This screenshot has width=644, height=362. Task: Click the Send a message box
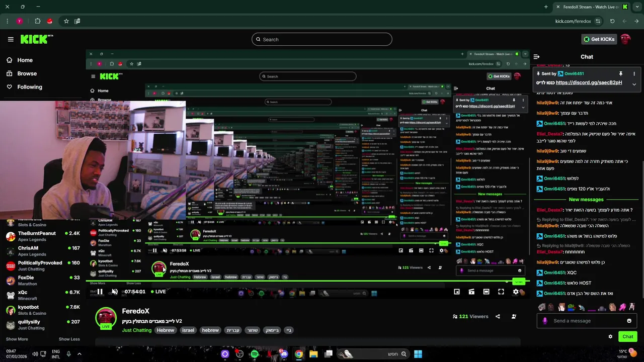click(x=586, y=321)
